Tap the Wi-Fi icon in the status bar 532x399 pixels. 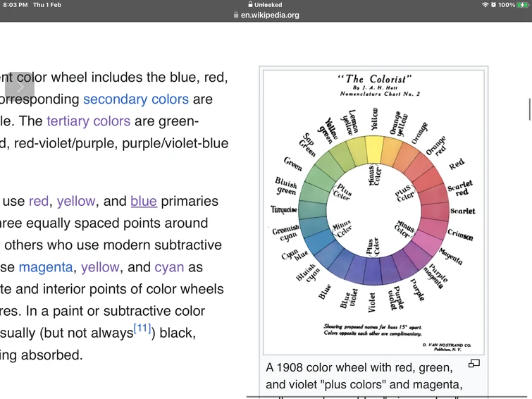tap(485, 5)
